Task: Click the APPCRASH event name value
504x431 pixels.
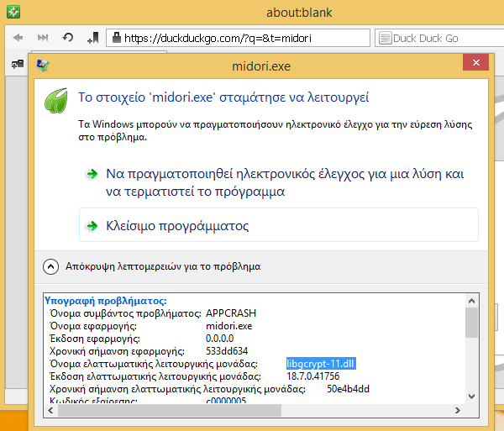Action: pos(231,313)
